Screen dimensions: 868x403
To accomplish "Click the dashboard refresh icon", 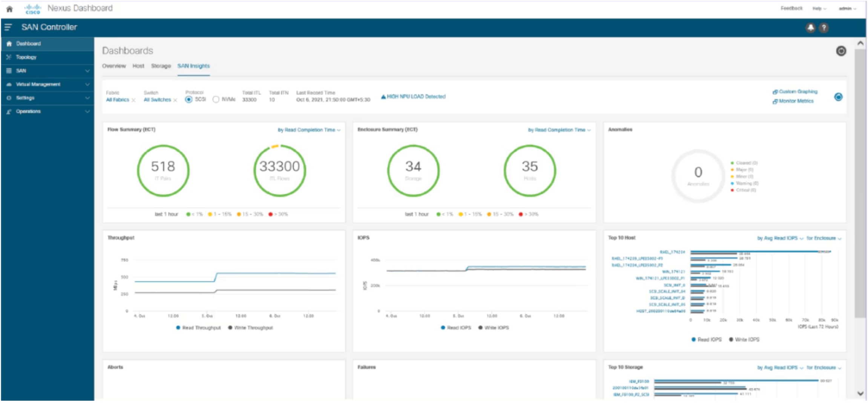I will [x=841, y=51].
